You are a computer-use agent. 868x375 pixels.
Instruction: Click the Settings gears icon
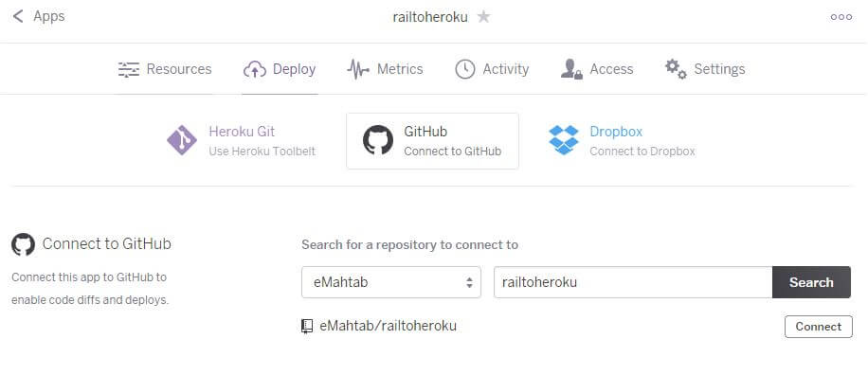pyautogui.click(x=676, y=70)
